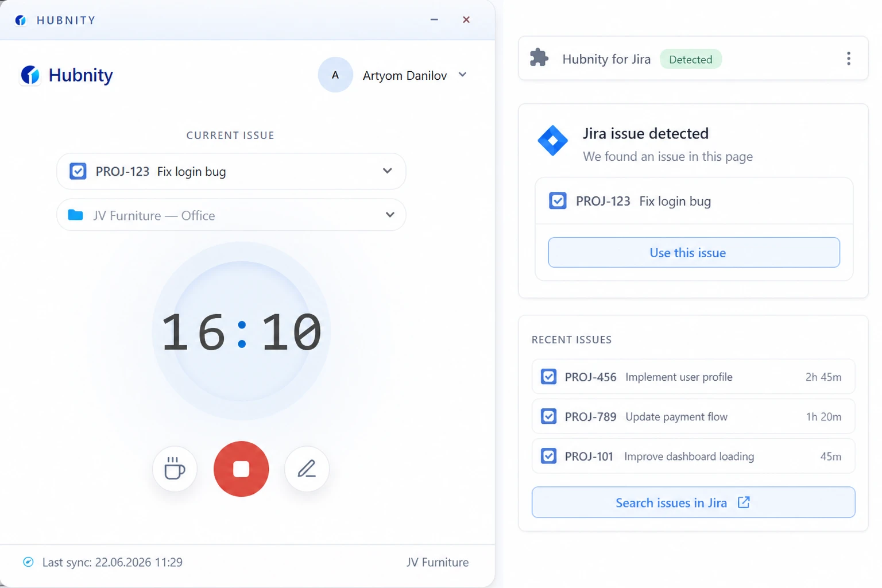882x588 pixels.
Task: Close the Hubnity window
Action: (466, 20)
